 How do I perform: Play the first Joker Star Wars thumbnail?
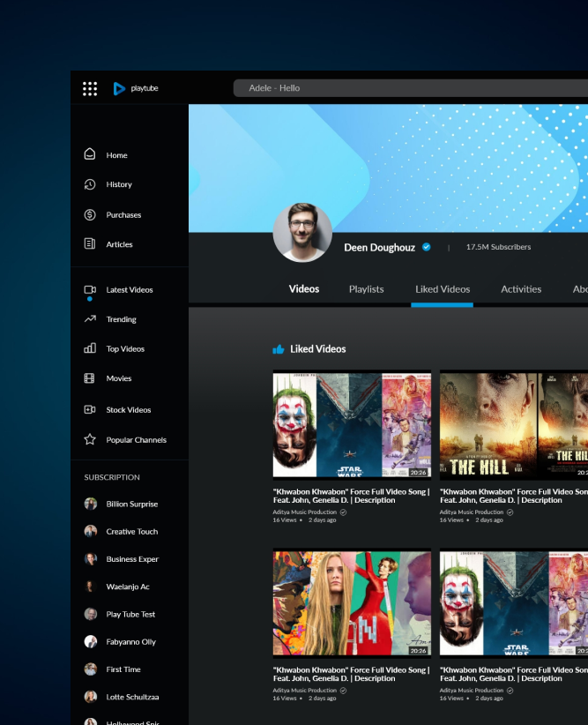click(x=352, y=425)
